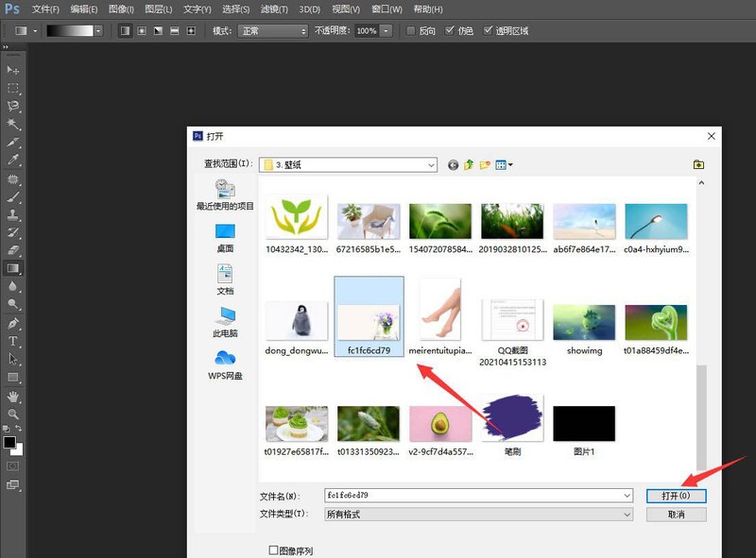Click the background color swatch
Viewport: 756px width, 558px height.
18,450
